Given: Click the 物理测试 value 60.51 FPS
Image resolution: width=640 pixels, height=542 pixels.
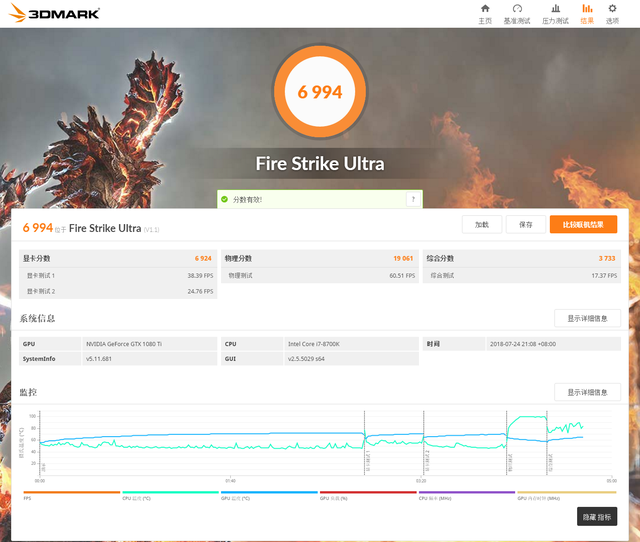Looking at the screenshot, I should coord(402,276).
